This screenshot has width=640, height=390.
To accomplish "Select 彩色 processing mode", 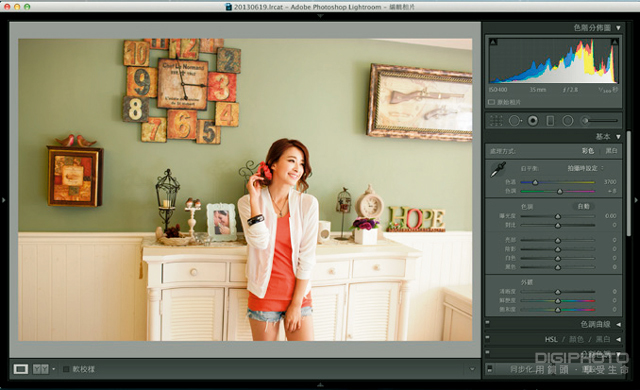I will tap(588, 151).
